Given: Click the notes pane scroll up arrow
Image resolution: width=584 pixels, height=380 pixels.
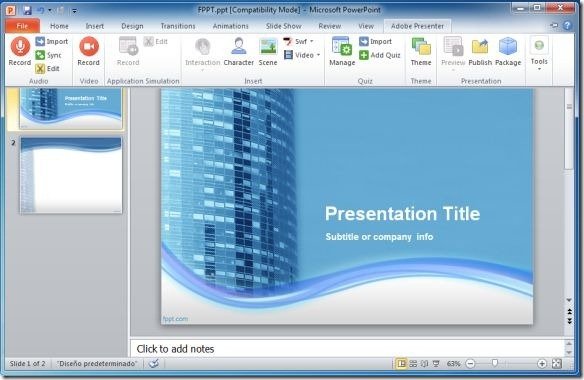Looking at the screenshot, I should 569,343.
